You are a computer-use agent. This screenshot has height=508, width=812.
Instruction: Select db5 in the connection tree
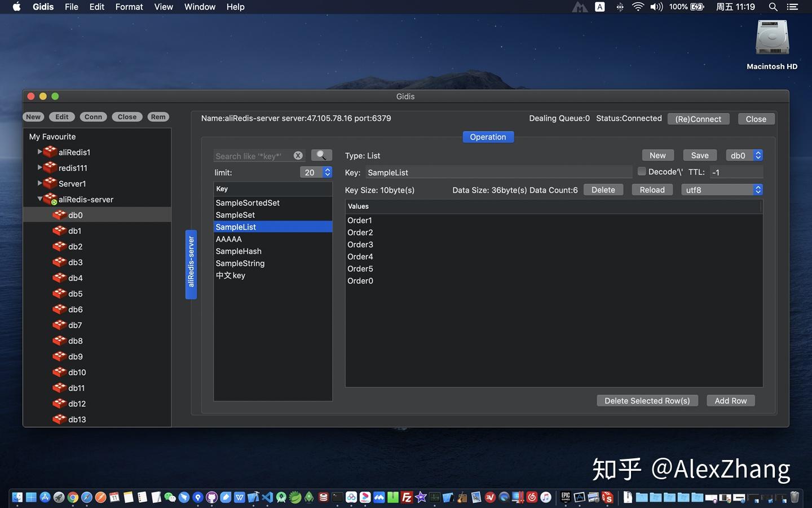click(x=97, y=294)
